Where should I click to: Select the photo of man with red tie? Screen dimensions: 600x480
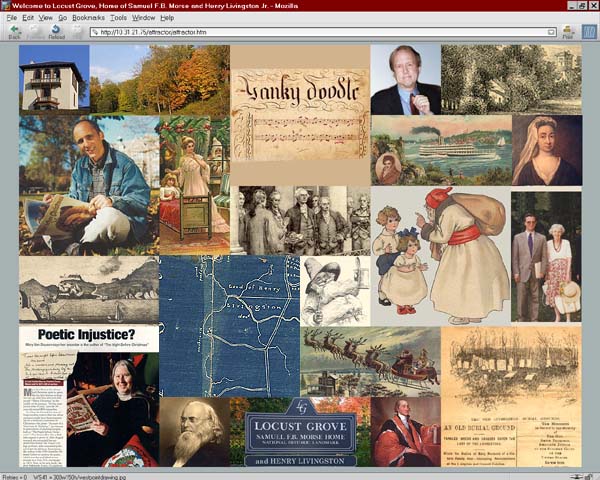point(406,80)
